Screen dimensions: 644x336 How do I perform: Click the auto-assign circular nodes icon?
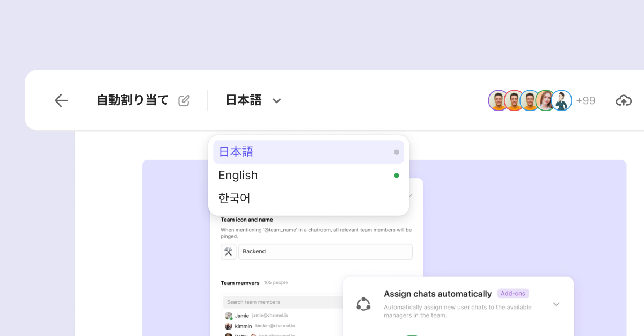coord(363,304)
